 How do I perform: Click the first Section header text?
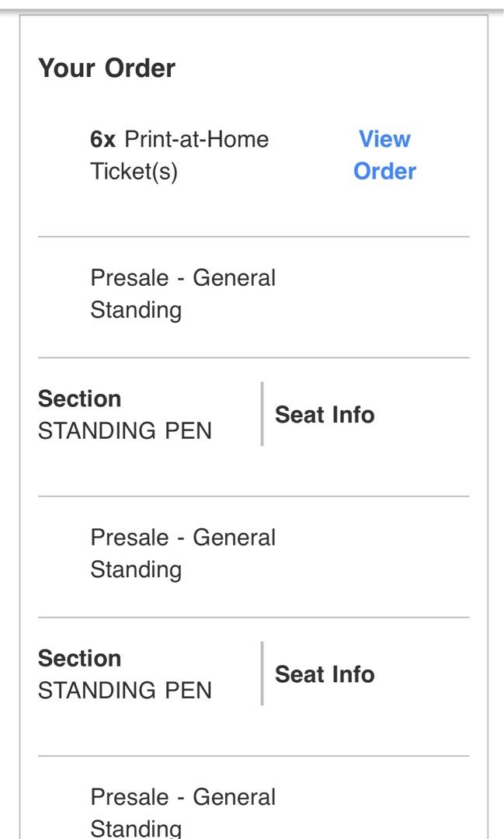[79, 399]
